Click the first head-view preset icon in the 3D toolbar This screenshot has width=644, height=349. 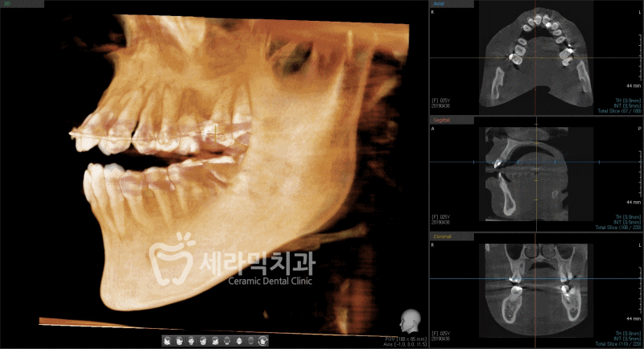point(167,341)
